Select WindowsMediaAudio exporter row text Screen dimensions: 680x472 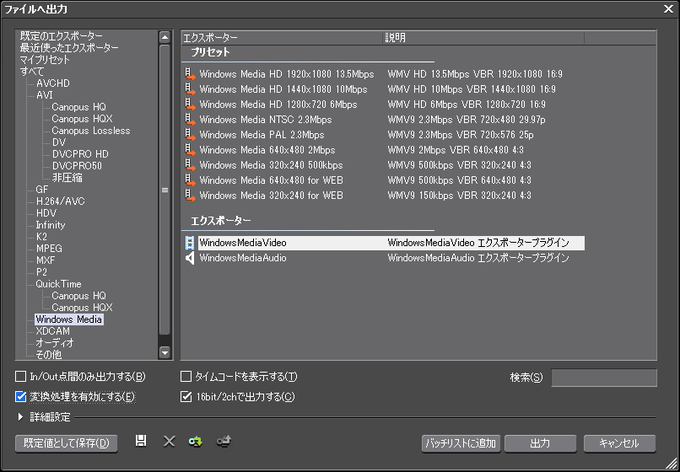pos(243,258)
